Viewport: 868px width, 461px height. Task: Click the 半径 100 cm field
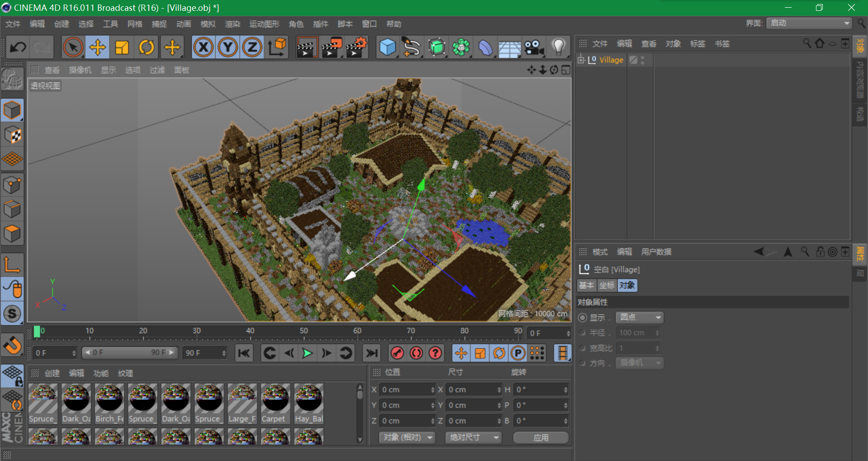click(x=637, y=333)
